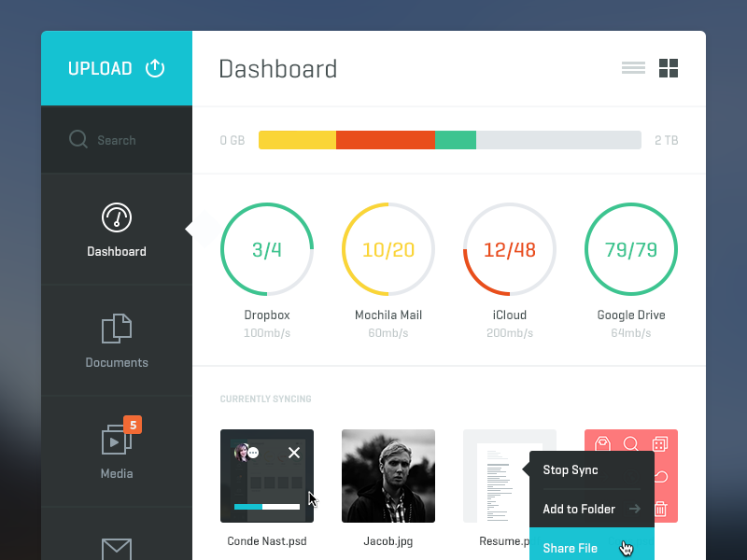Open the Jacob.jpg photo thumbnail
Image resolution: width=747 pixels, height=560 pixels.
tap(388, 476)
